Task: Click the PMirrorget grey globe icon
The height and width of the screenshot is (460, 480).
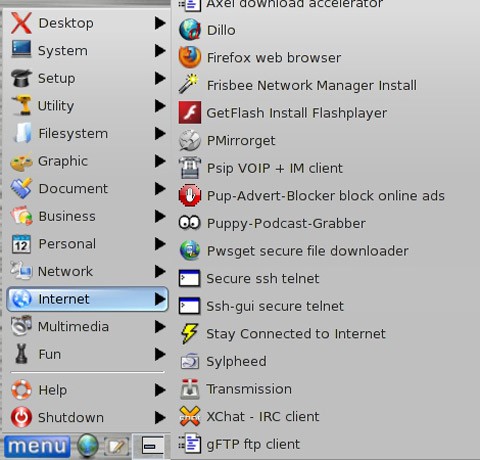Action: click(x=190, y=140)
